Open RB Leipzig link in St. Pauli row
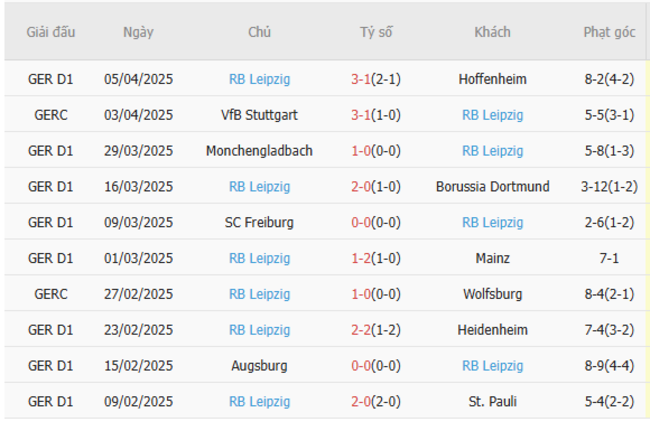 259,402
